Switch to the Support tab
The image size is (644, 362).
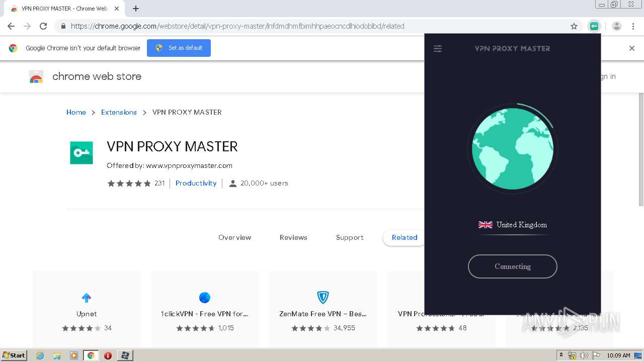pos(350,237)
